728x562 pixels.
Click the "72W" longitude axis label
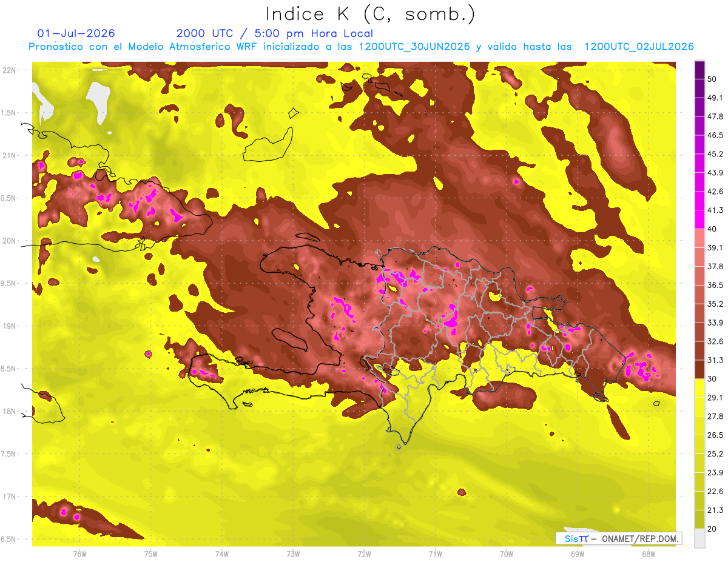point(364,554)
